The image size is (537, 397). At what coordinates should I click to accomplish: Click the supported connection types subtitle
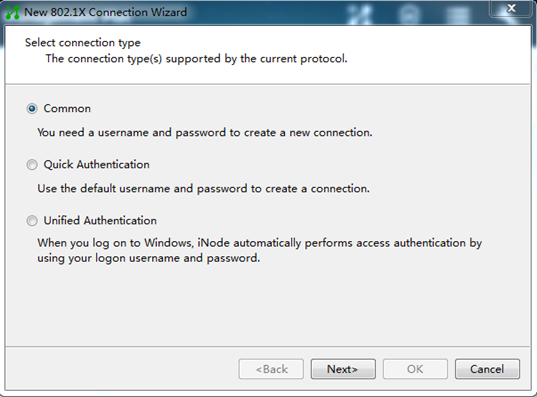click(x=197, y=59)
